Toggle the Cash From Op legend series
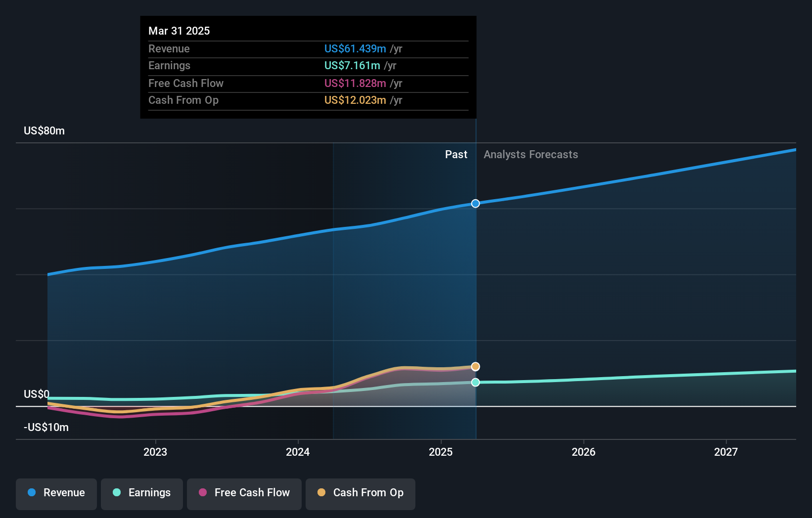This screenshot has height=518, width=812. [x=361, y=494]
